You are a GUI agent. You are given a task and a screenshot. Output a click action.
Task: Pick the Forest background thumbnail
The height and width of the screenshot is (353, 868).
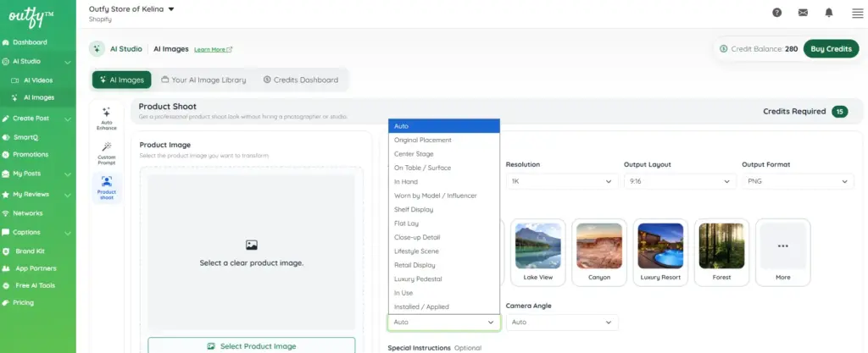[x=721, y=252]
